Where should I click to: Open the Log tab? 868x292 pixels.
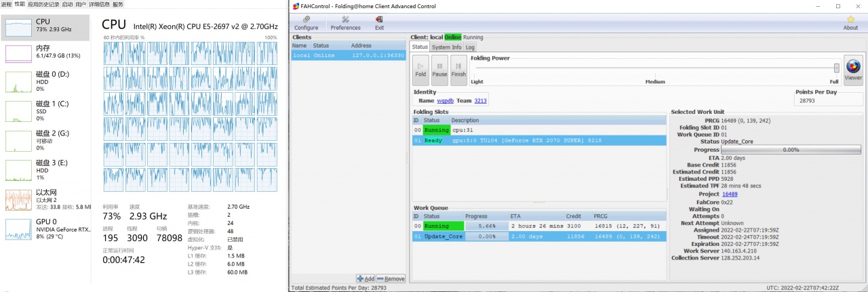click(x=470, y=47)
